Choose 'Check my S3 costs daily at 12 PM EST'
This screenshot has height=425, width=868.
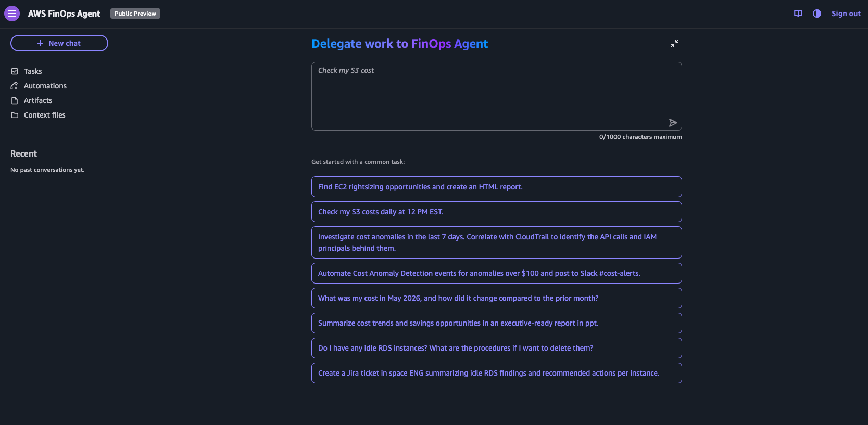(x=497, y=212)
